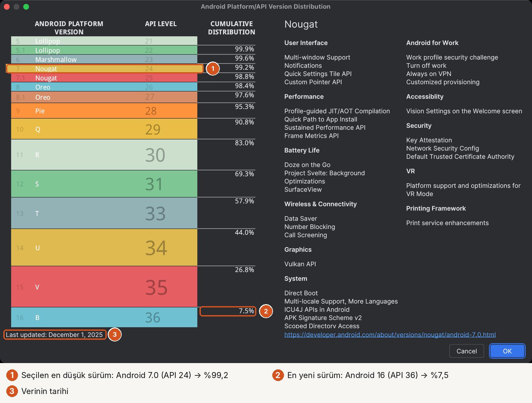Click 'Multi-window Support' text

click(x=317, y=57)
